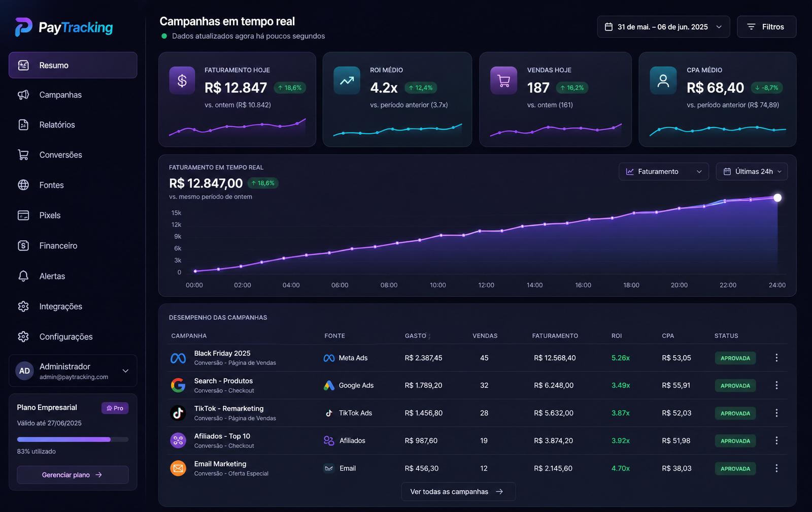Sort the table by Gasto column
This screenshot has height=512, width=812.
click(x=417, y=336)
